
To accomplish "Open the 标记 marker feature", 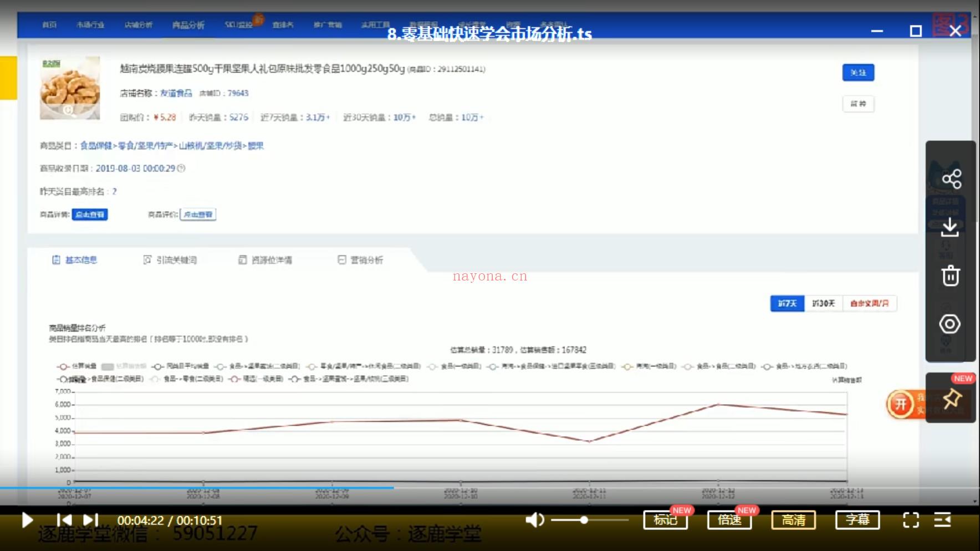I will [x=665, y=520].
